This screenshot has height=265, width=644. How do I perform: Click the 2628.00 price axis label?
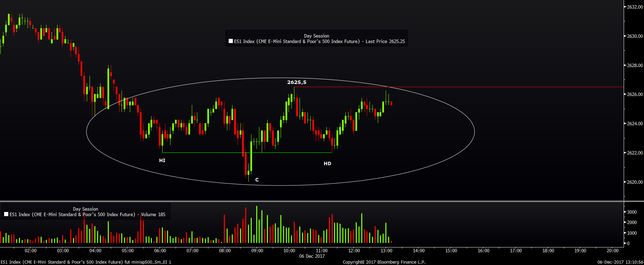635,65
